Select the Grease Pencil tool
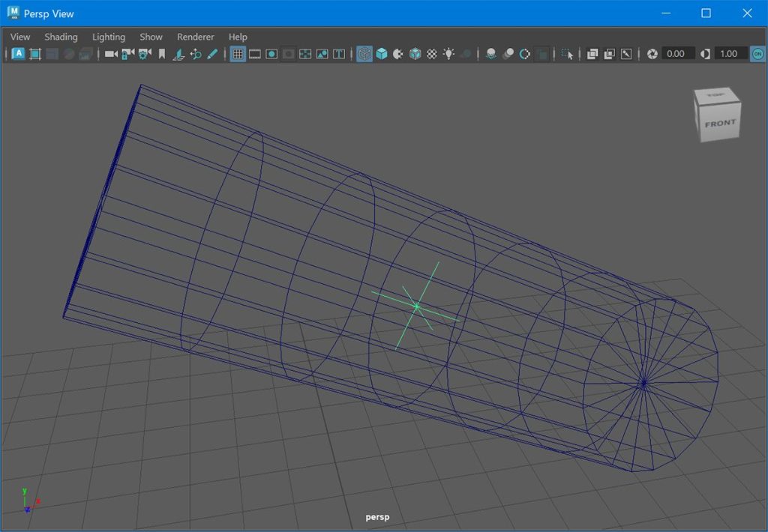This screenshot has height=532, width=768. pyautogui.click(x=212, y=54)
